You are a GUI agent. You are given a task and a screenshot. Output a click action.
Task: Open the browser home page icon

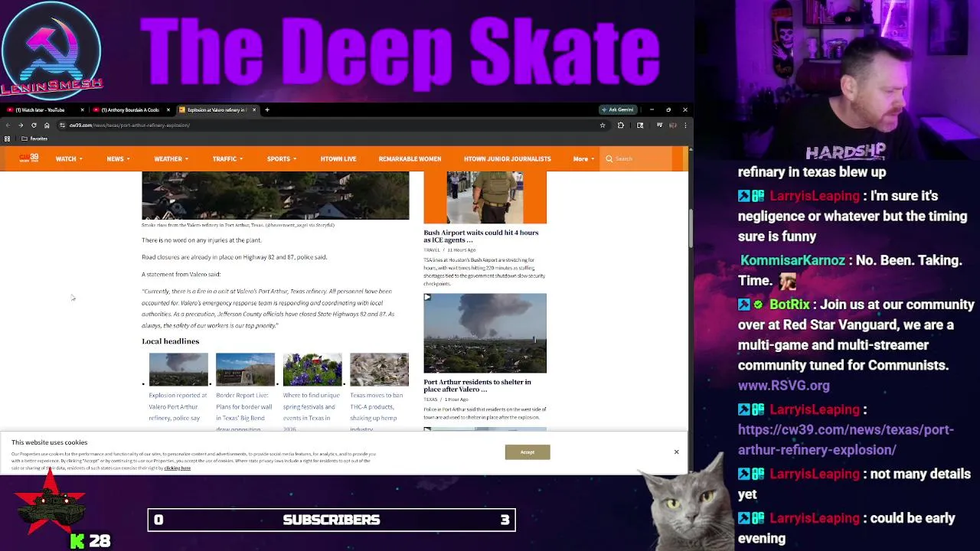(47, 125)
